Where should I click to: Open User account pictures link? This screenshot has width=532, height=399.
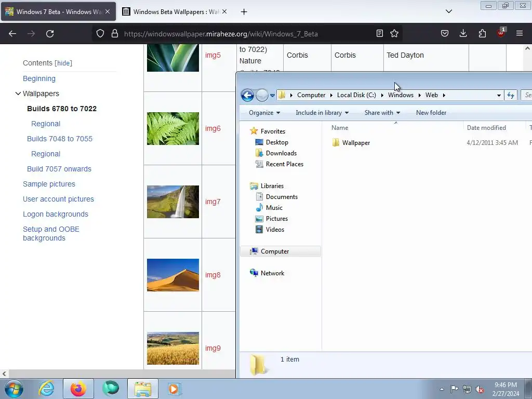pos(58,199)
